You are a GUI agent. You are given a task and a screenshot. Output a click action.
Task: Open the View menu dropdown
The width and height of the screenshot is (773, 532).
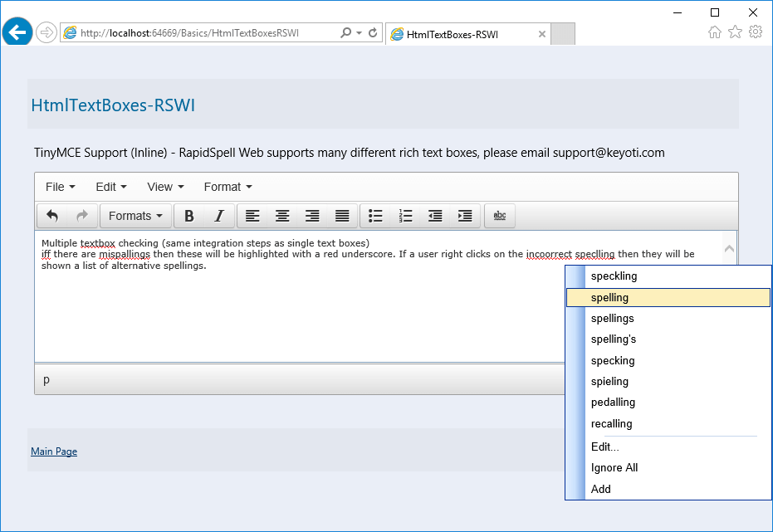pos(164,187)
